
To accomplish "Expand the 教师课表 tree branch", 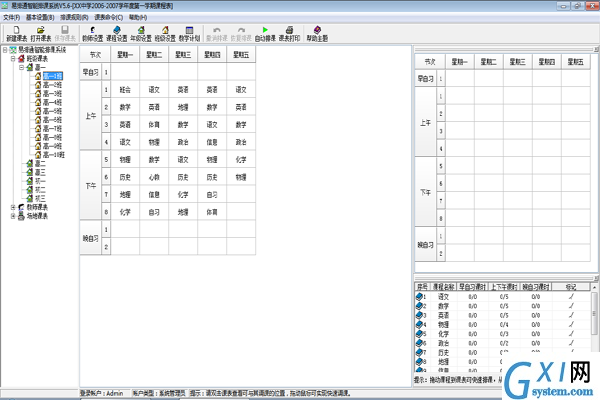I will point(13,207).
